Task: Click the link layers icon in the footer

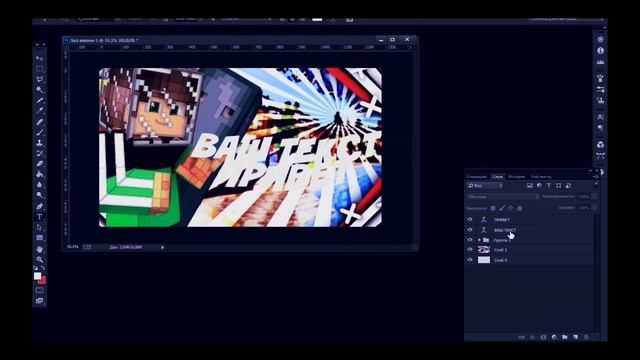Action: point(522,337)
